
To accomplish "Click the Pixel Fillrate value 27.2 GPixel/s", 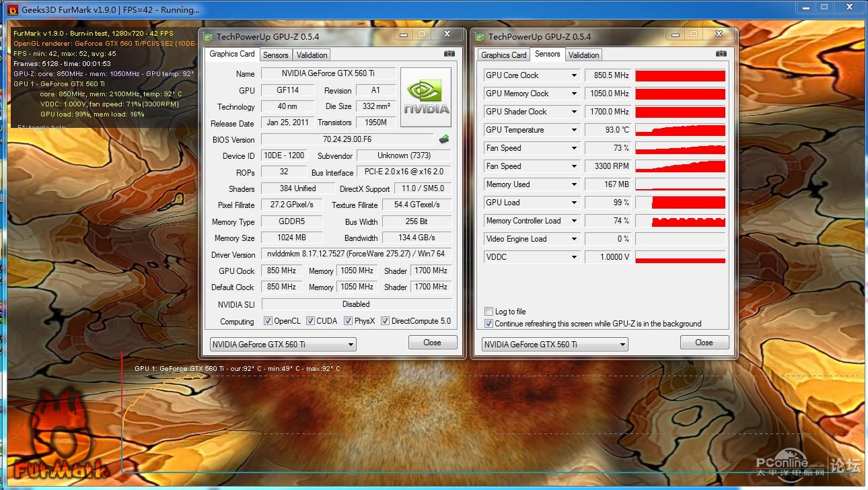I will pyautogui.click(x=291, y=205).
